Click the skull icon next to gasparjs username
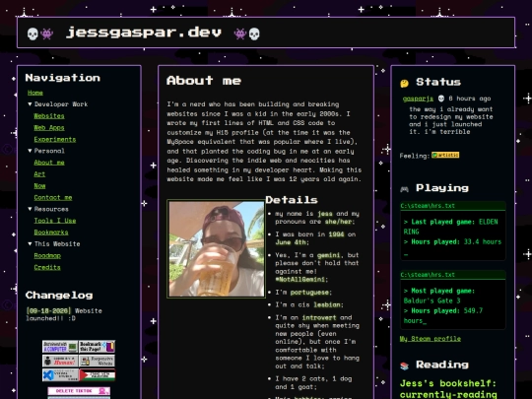 point(441,99)
